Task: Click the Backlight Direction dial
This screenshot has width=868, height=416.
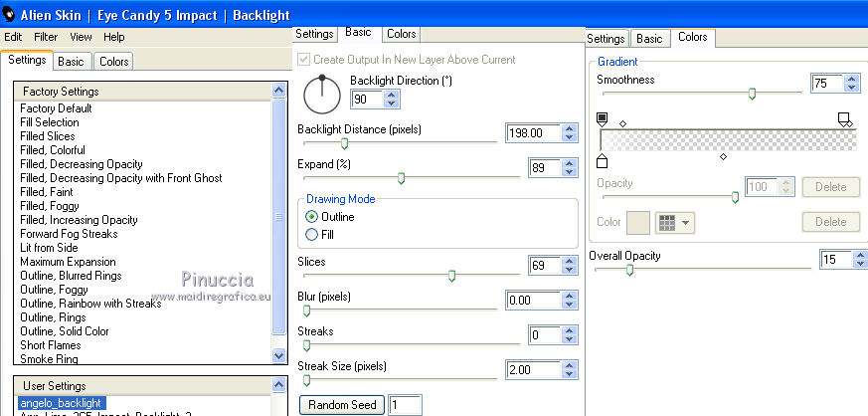Action: tap(321, 95)
